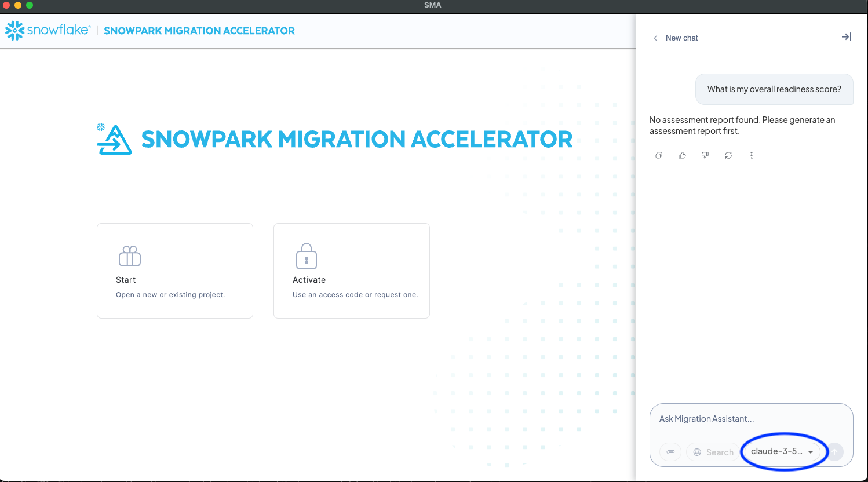Click the readiness score question bubble

[774, 89]
